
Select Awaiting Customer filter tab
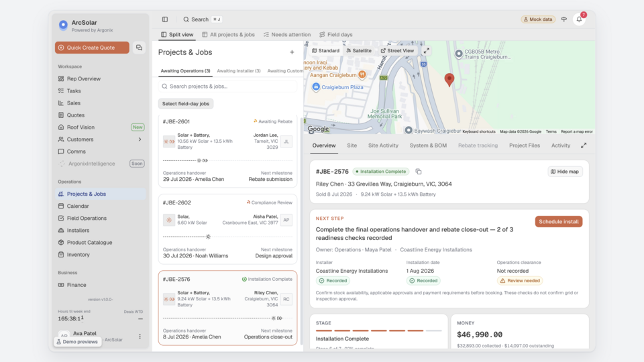285,70
